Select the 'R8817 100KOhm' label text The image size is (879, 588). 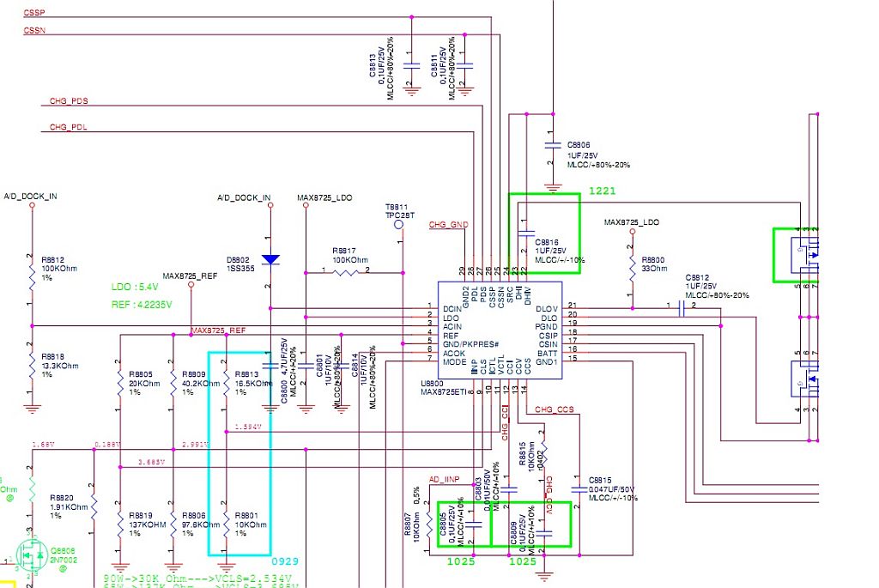[x=350, y=256]
